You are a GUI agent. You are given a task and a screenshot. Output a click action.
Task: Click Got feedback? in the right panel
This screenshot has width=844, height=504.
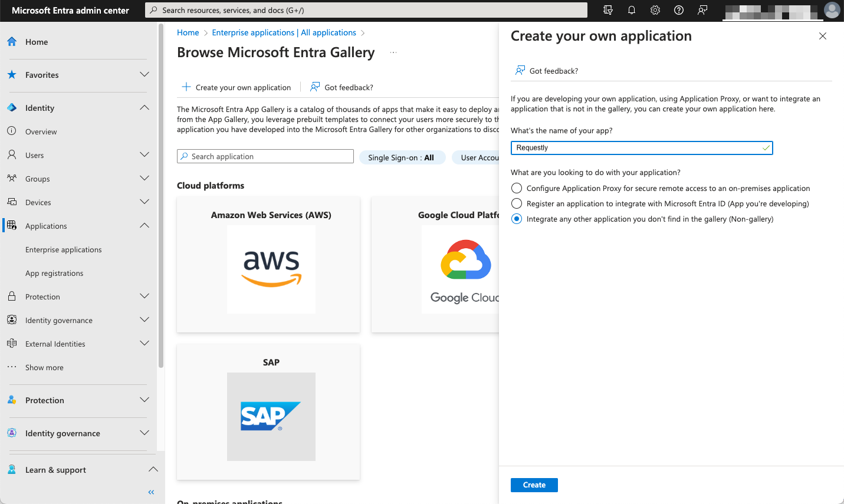point(547,71)
